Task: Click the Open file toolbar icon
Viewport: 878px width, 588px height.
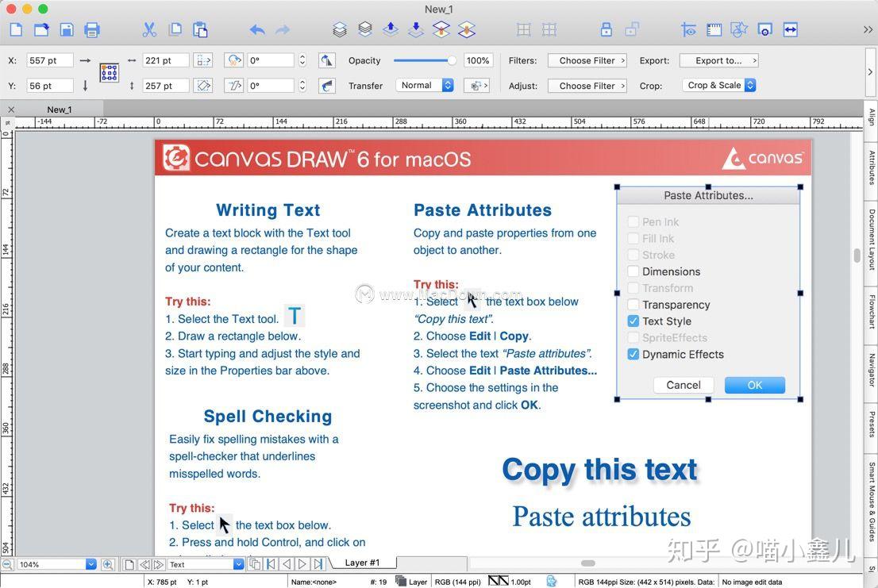Action: click(x=41, y=29)
